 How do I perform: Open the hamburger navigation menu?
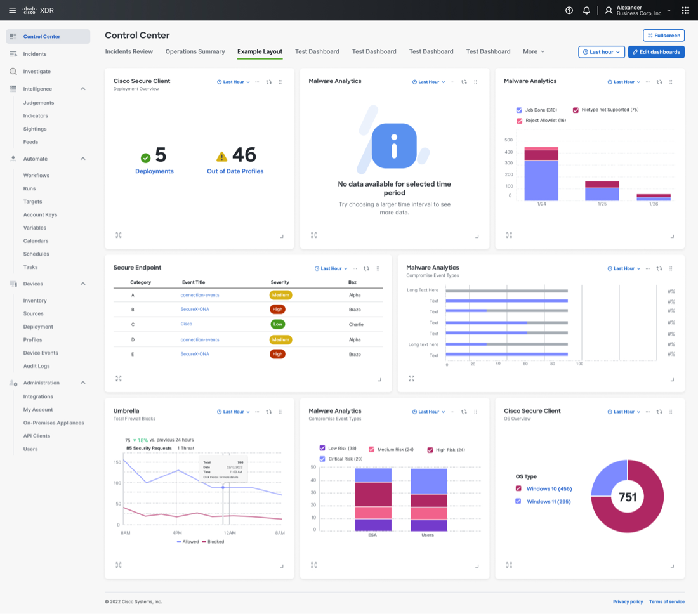point(12,10)
